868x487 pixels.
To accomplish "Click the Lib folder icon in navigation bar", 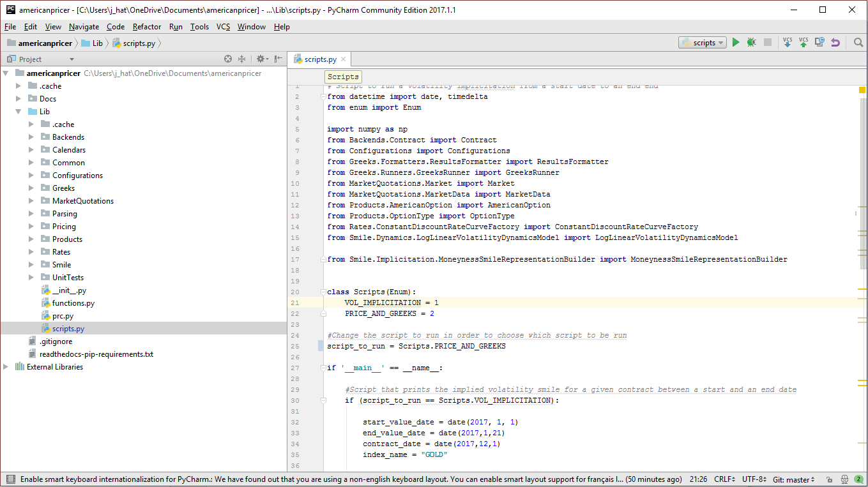I will click(x=86, y=43).
